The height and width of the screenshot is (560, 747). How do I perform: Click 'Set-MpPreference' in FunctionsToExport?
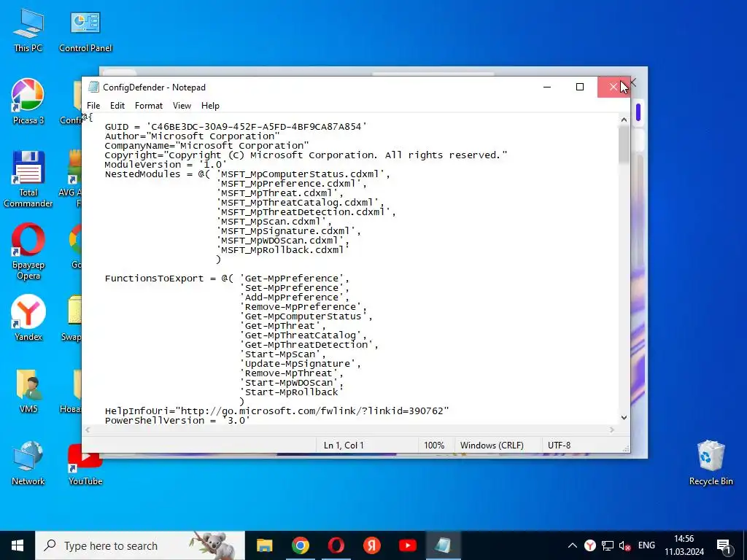pos(292,287)
